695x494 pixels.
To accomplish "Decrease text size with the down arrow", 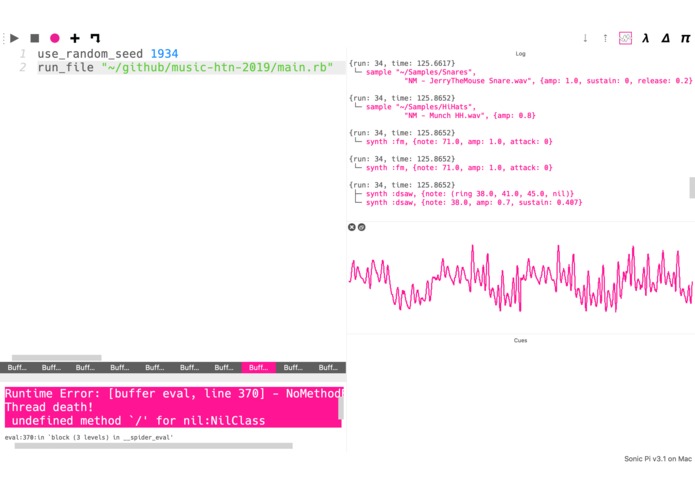I will click(x=585, y=38).
